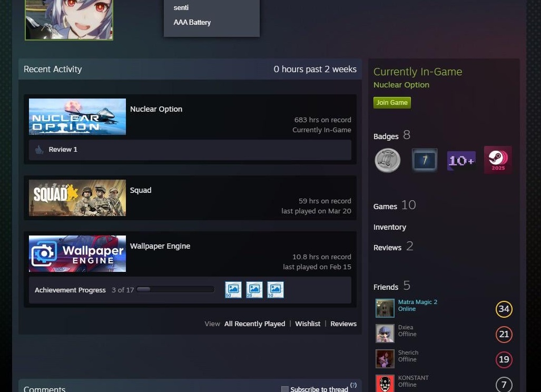The width and height of the screenshot is (541, 392).
Task: Click the Badges 8 heading link
Action: tap(392, 135)
